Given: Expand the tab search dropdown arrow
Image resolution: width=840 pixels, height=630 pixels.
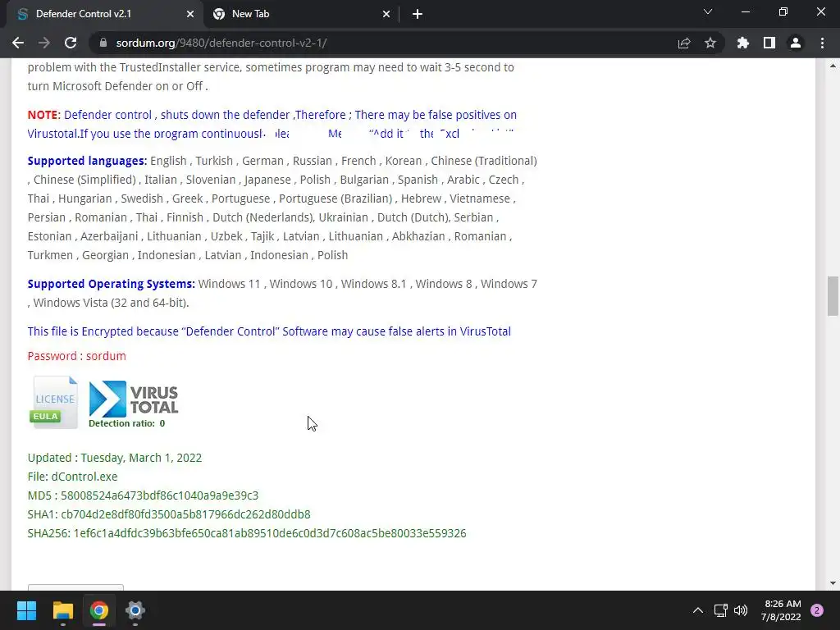Looking at the screenshot, I should (708, 11).
